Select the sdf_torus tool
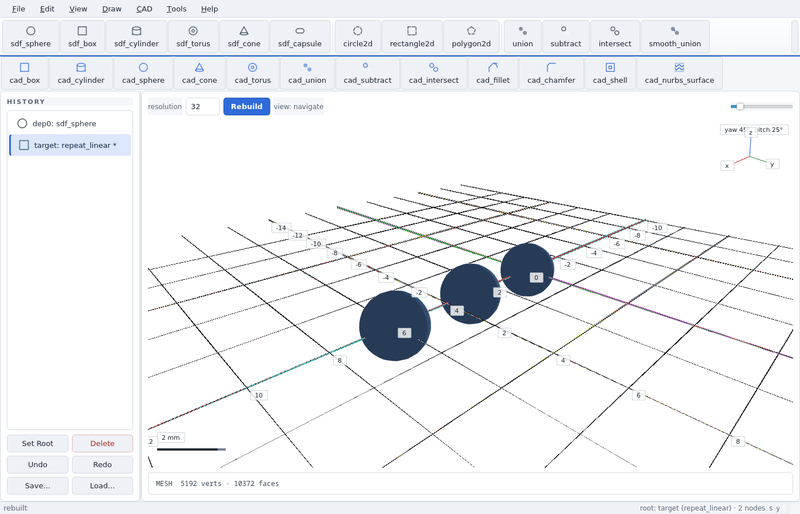This screenshot has width=800, height=514. click(x=193, y=37)
